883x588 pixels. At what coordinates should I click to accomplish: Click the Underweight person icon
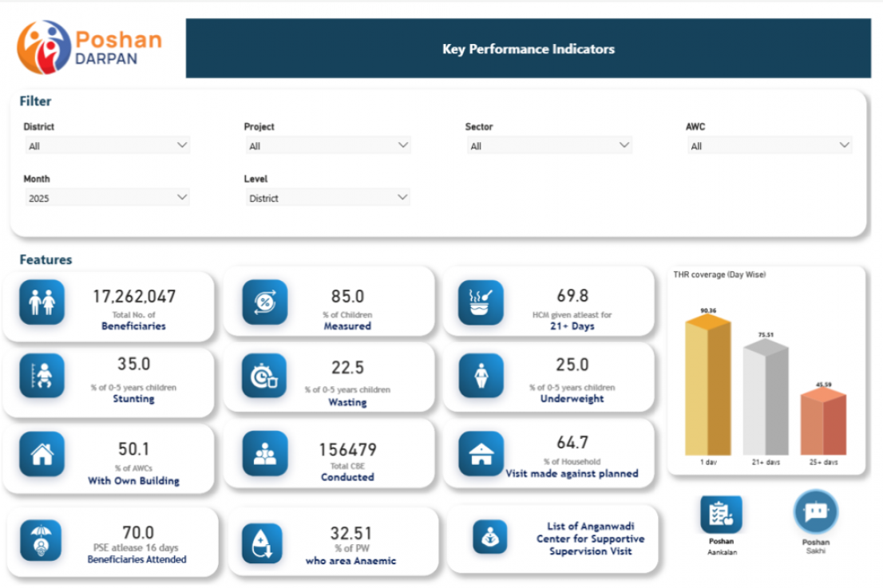(x=481, y=376)
